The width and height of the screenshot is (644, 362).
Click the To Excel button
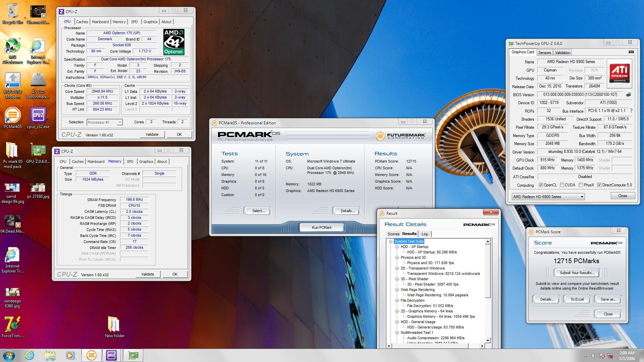577,299
